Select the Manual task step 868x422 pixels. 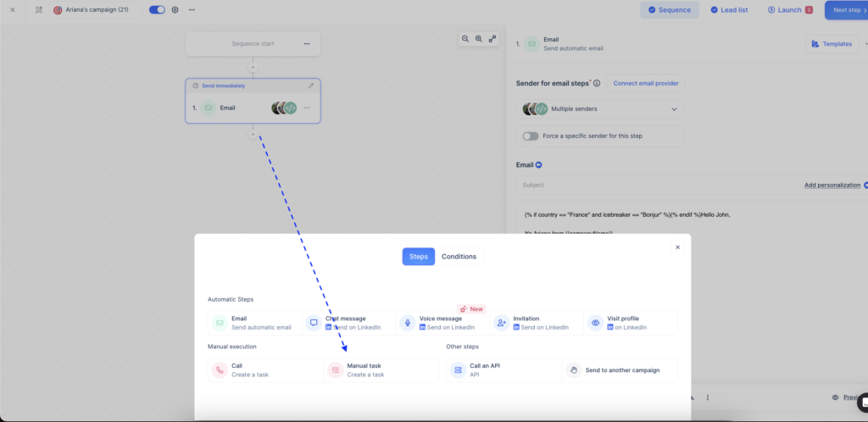(x=381, y=370)
